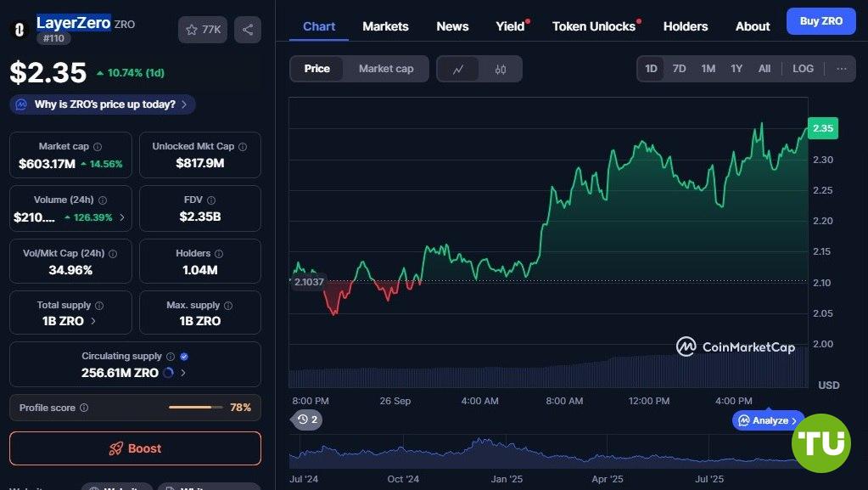Image resolution: width=868 pixels, height=490 pixels.
Task: Click Market cap info icon
Action: pyautogui.click(x=98, y=147)
